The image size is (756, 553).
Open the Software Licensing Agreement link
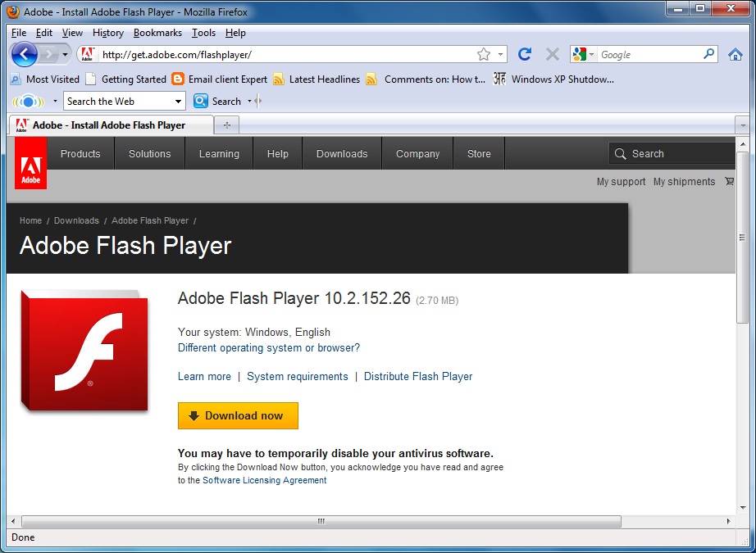[x=265, y=480]
